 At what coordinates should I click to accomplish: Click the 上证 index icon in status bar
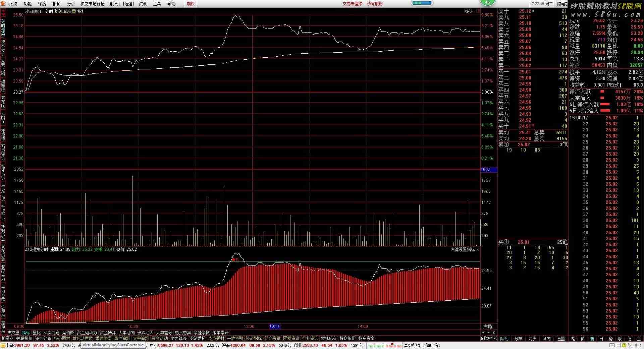3,345
